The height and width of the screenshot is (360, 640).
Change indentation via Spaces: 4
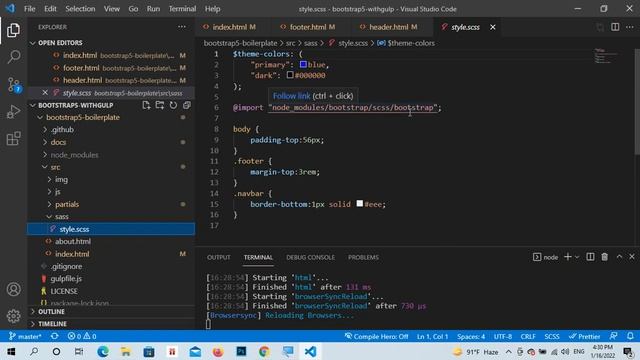[471, 336]
